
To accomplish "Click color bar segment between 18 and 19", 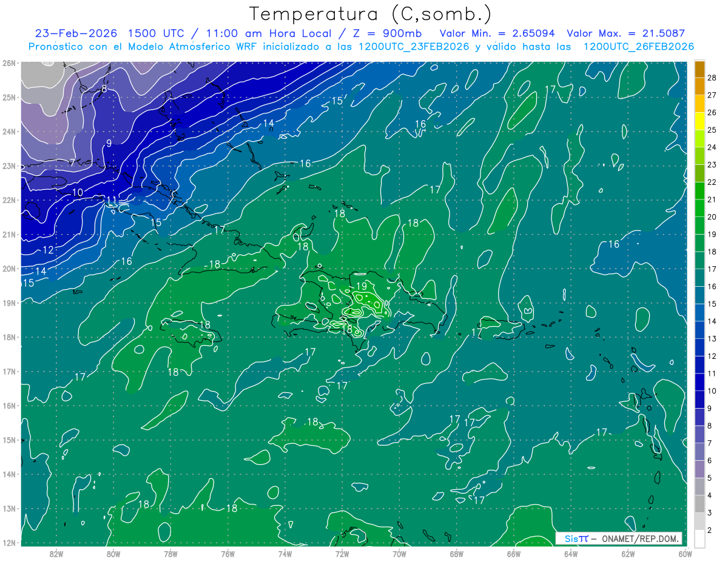I will pos(699,243).
